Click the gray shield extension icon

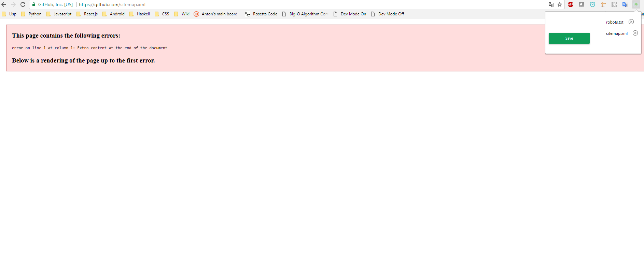[x=582, y=4]
